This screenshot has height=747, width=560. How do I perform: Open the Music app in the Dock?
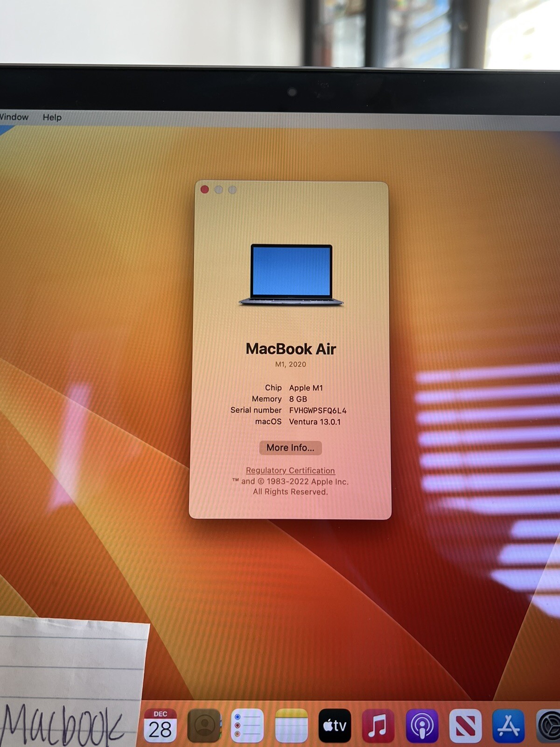tap(378, 726)
